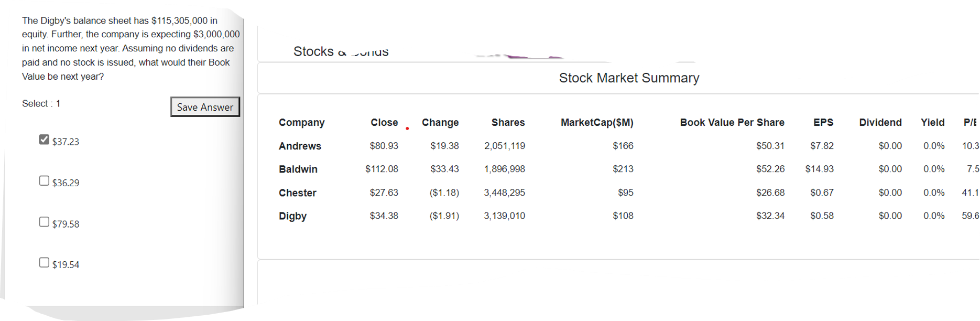Check the $36.29 answer option
980x321 pixels.
click(44, 181)
